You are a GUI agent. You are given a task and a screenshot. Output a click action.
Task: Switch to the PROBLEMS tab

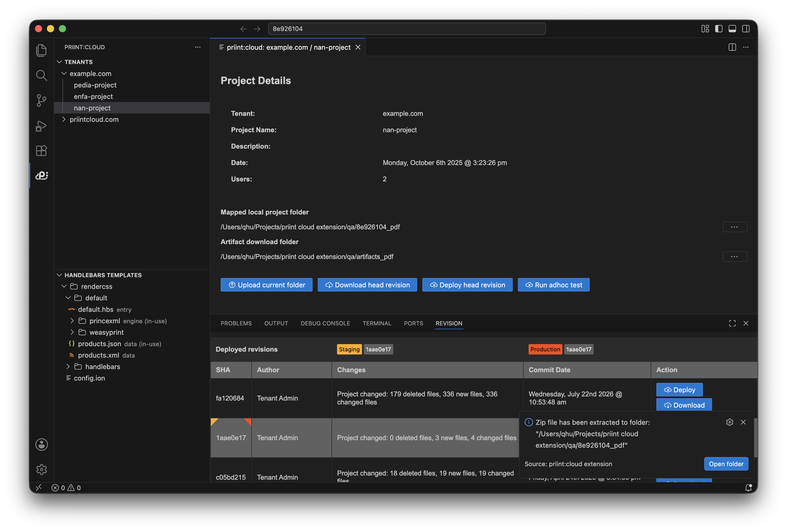coord(236,324)
